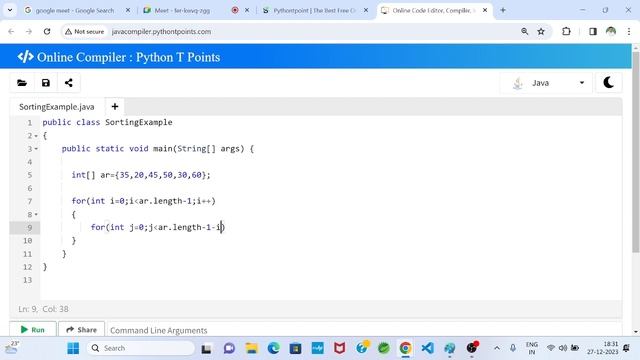Save the code with floppy icon
The width and height of the screenshot is (640, 360).
coord(46,83)
